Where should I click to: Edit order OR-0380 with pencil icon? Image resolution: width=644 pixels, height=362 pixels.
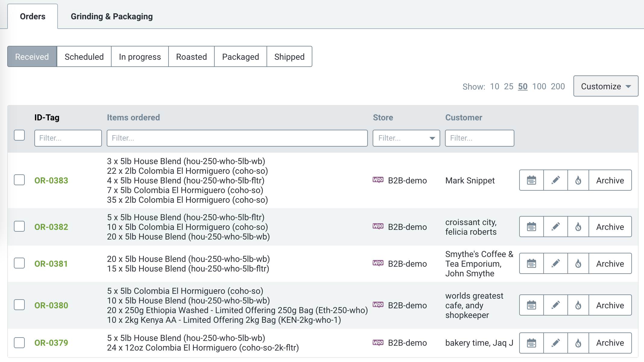pyautogui.click(x=556, y=305)
